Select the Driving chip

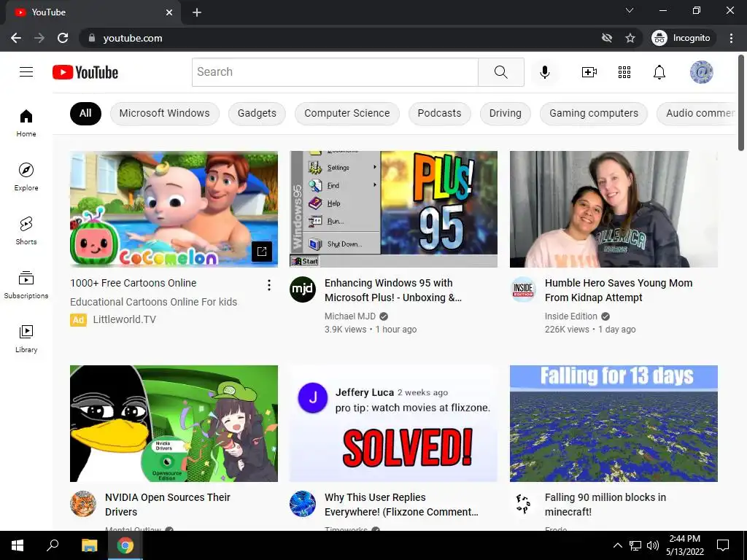505,113
